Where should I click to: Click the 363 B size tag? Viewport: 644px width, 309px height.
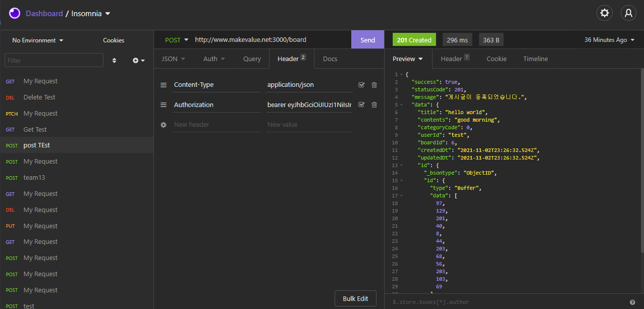tap(491, 40)
